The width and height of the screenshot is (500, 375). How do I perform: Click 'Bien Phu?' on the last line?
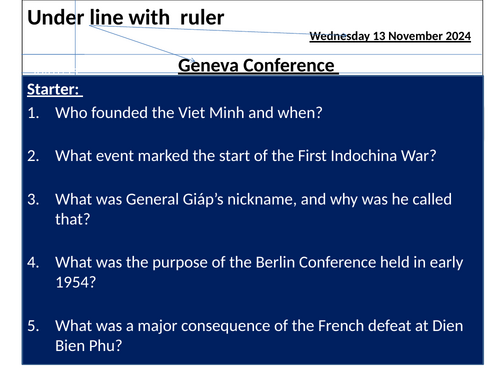pyautogui.click(x=89, y=346)
